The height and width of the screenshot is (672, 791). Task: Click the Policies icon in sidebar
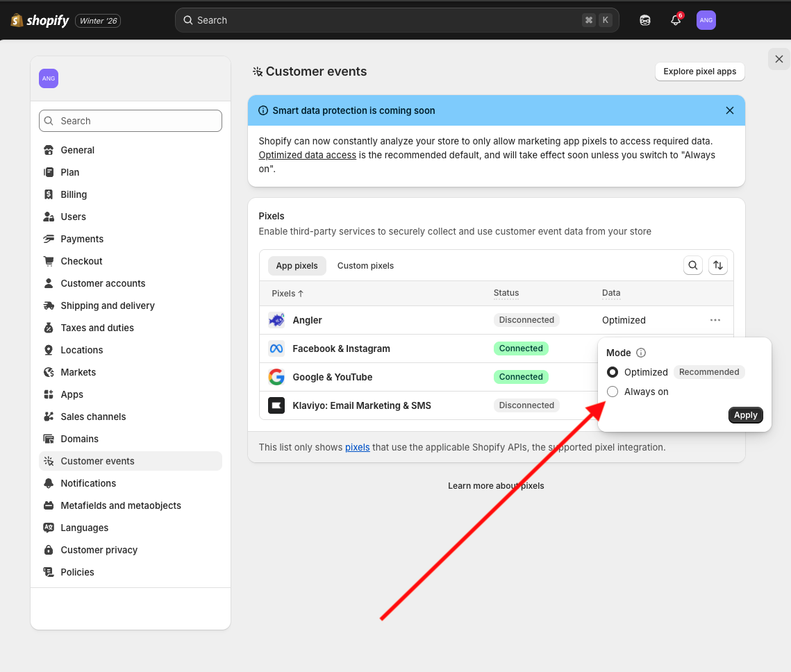tap(49, 572)
